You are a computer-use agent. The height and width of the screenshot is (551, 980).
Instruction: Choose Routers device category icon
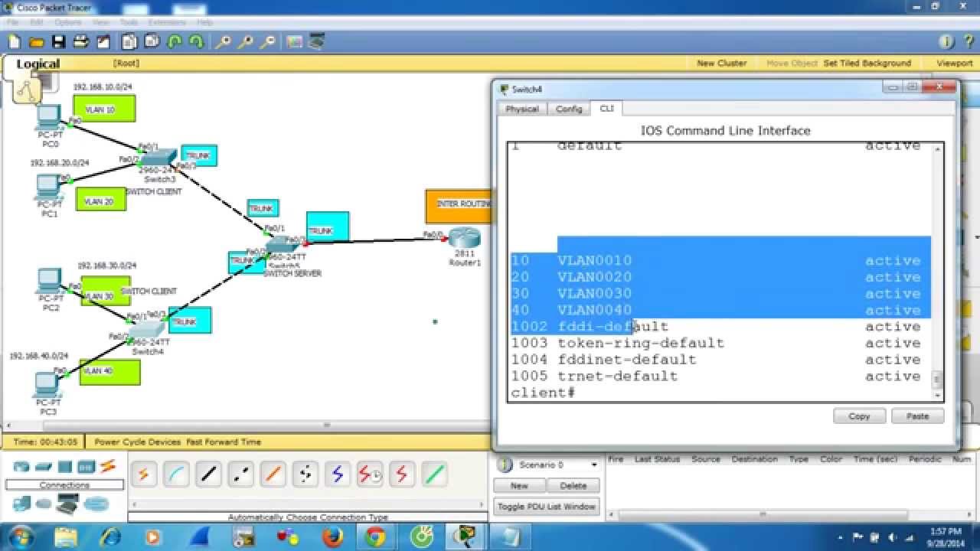click(21, 467)
